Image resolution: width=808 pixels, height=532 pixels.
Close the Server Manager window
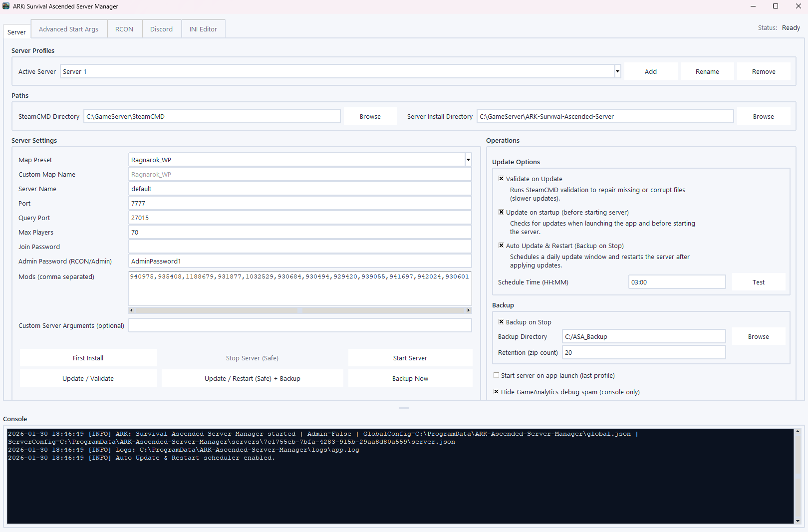[x=798, y=6]
